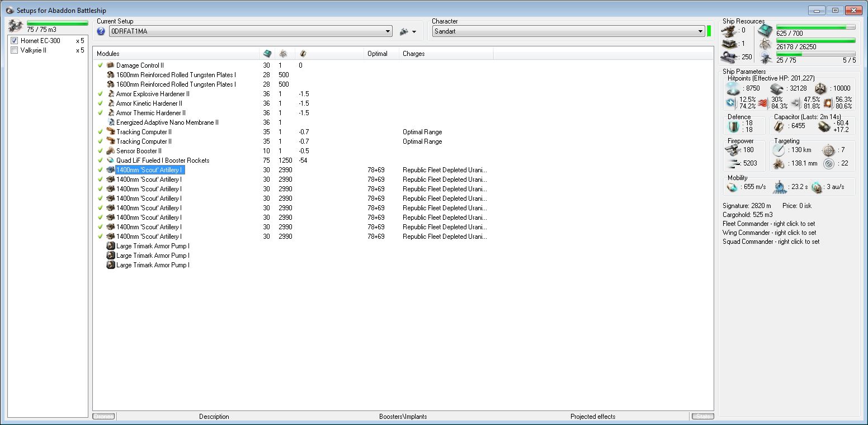Screen dimensions: 868x425
Task: Click the CPU column header icon
Action: tap(267, 54)
